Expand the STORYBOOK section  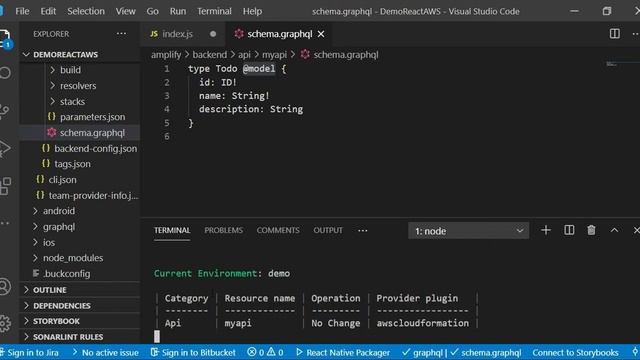pos(80,321)
